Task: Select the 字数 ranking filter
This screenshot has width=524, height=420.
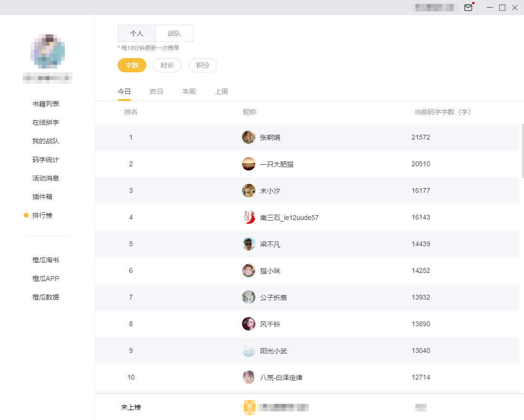Action: point(132,65)
